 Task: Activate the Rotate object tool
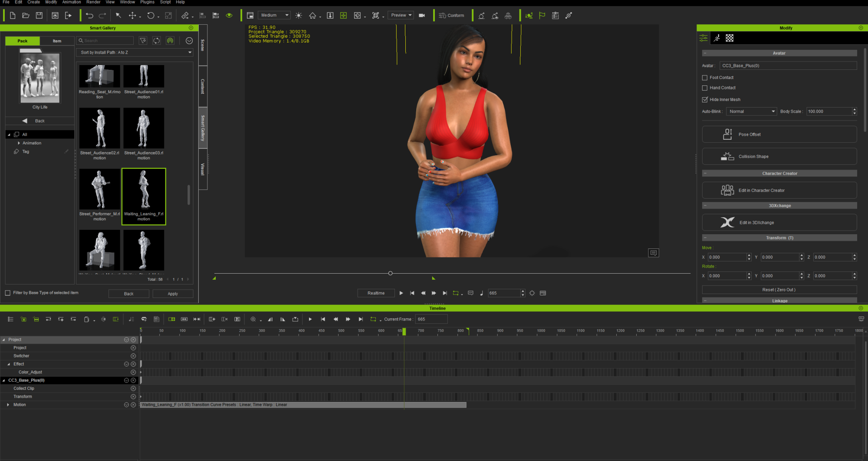151,16
